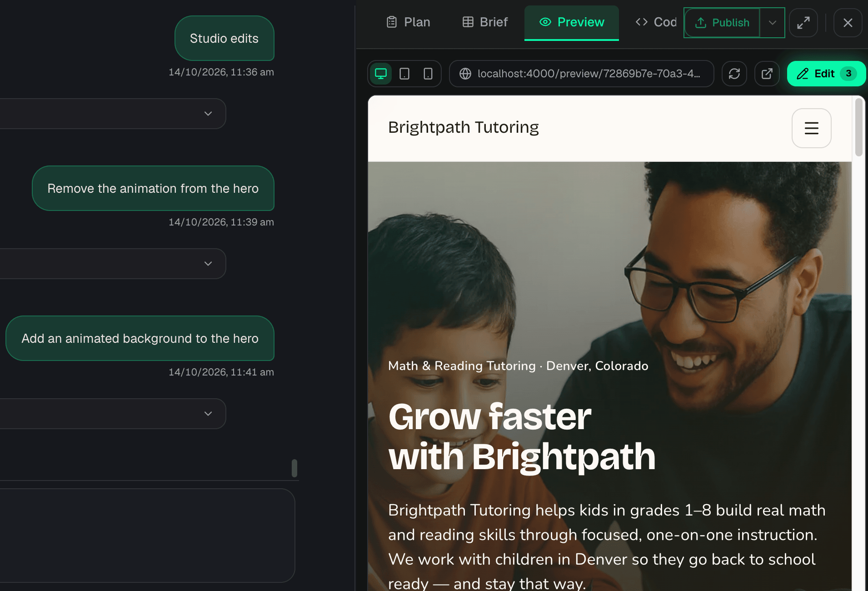This screenshot has width=868, height=591.
Task: Open preview in new window icon
Action: point(767,74)
